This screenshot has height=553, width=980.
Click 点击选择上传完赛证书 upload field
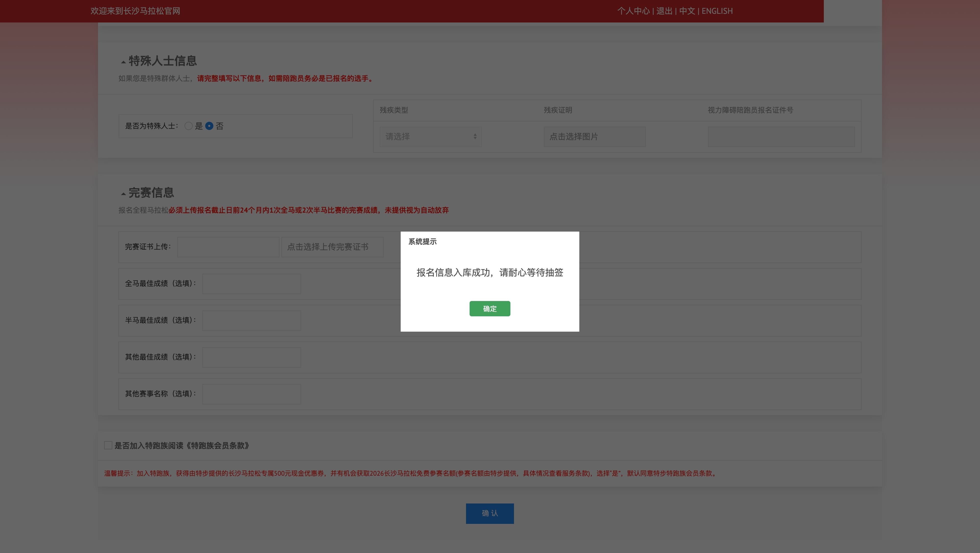pyautogui.click(x=332, y=247)
